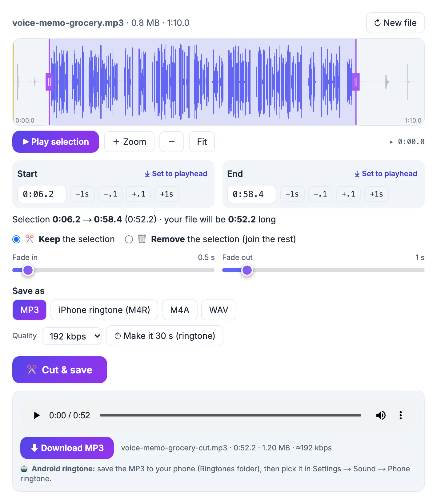Image resolution: width=437 pixels, height=504 pixels.
Task: Click the Cut & save button
Action: 60,370
